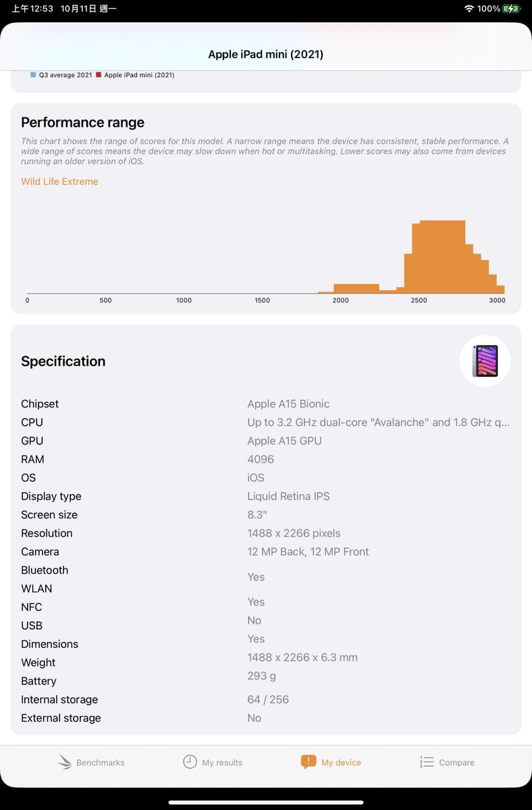Tap the truncated CPU specification value
This screenshot has width=532, height=810.
pyautogui.click(x=378, y=423)
